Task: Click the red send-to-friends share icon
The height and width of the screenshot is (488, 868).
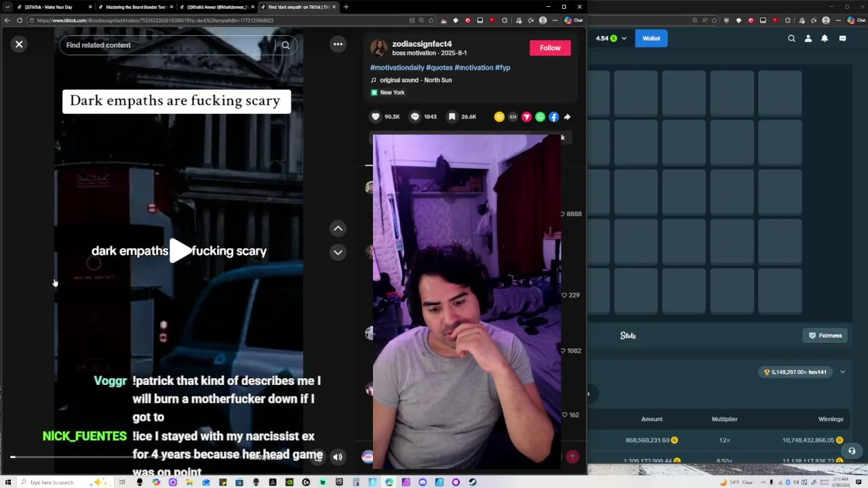Action: pos(526,117)
